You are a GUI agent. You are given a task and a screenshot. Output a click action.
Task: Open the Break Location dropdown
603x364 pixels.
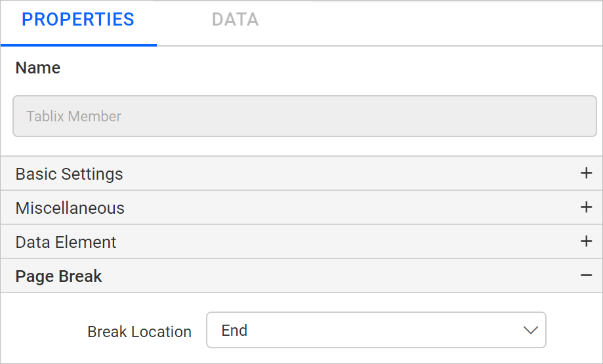[376, 330]
